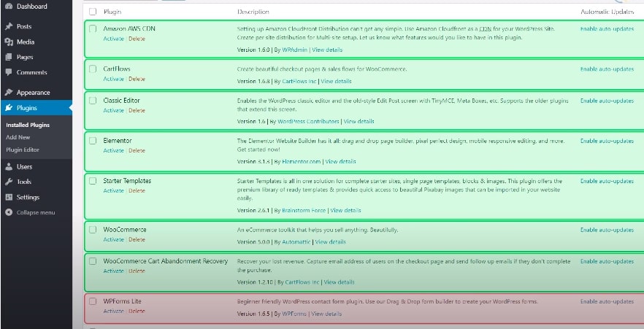
Task: Activate the Elementor plugin
Action: 113,151
